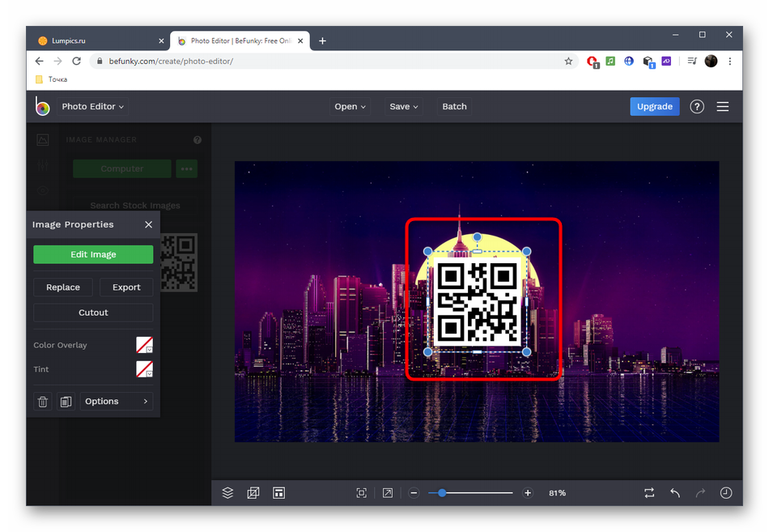This screenshot has height=532, width=769.
Task: Expand the Options submenu
Action: click(x=117, y=402)
